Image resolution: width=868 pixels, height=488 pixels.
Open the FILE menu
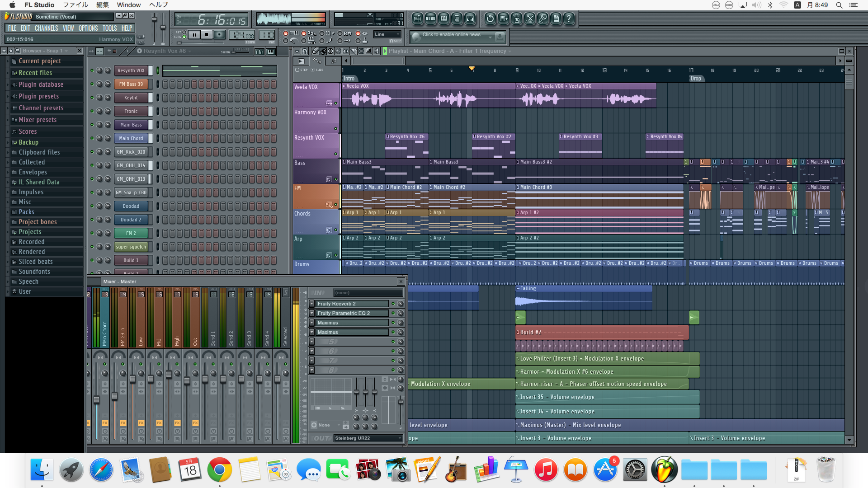12,28
